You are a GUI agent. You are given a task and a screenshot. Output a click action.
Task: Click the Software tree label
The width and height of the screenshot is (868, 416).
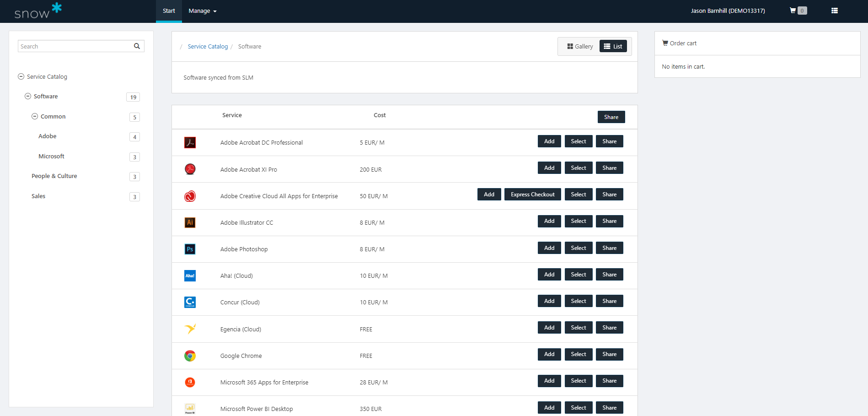click(46, 96)
